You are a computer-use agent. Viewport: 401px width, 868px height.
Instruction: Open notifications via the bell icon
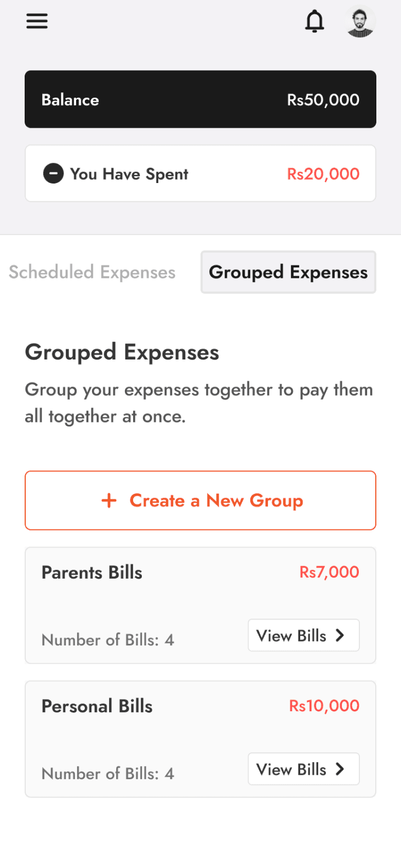coord(314,21)
